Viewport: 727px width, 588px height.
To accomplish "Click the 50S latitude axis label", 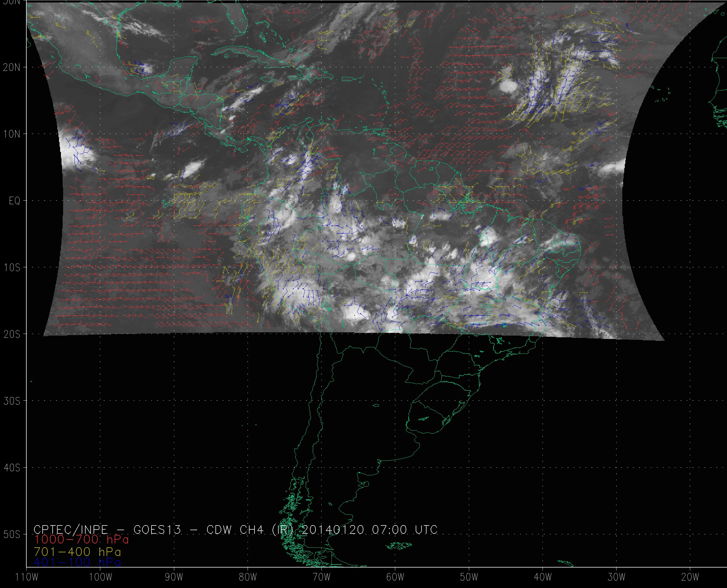I will click(x=12, y=535).
